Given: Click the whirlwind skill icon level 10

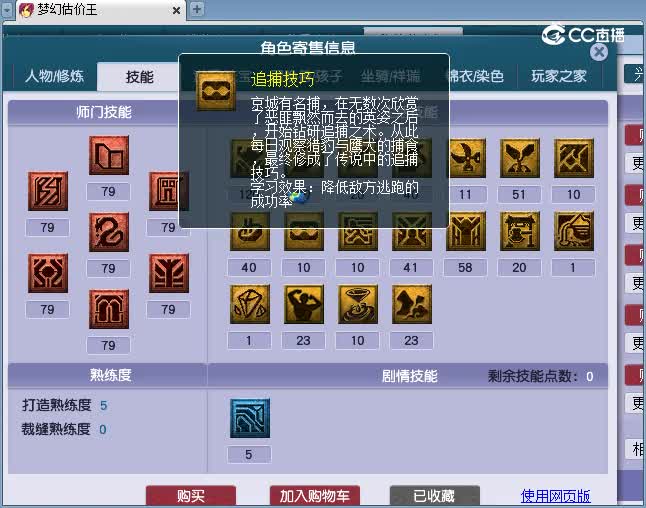Looking at the screenshot, I should coord(358,304).
